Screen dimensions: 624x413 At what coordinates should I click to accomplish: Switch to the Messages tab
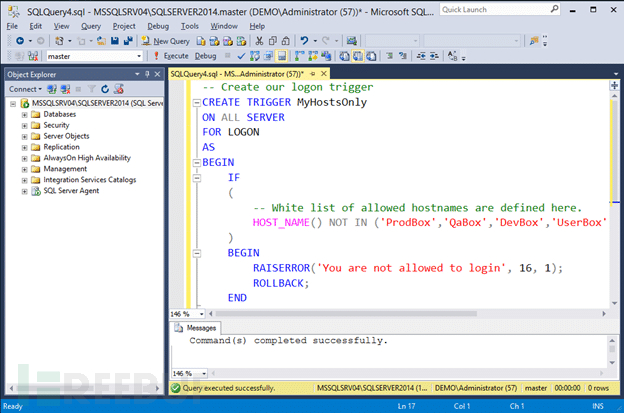pos(196,328)
